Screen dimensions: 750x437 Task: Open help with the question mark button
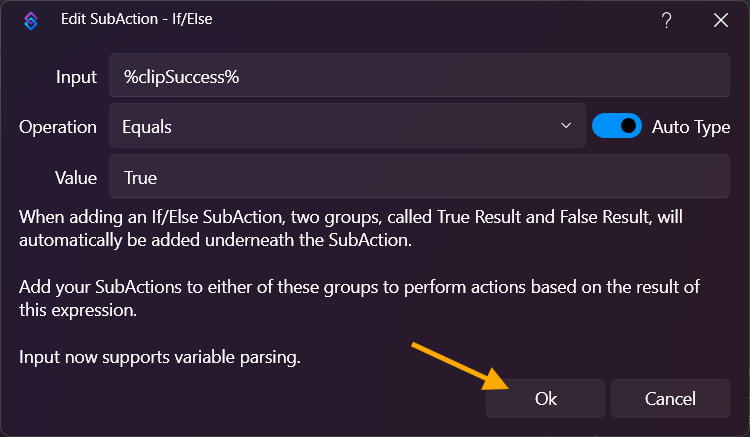click(667, 21)
